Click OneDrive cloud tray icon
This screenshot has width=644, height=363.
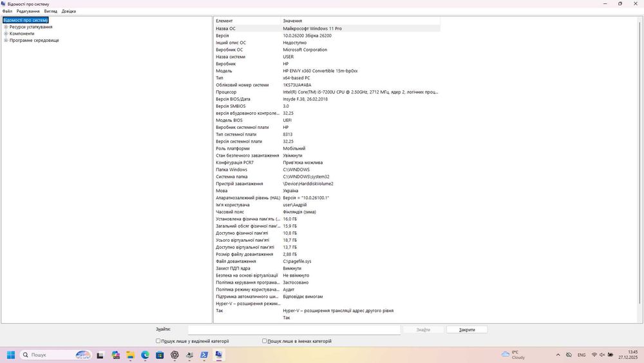(x=569, y=355)
